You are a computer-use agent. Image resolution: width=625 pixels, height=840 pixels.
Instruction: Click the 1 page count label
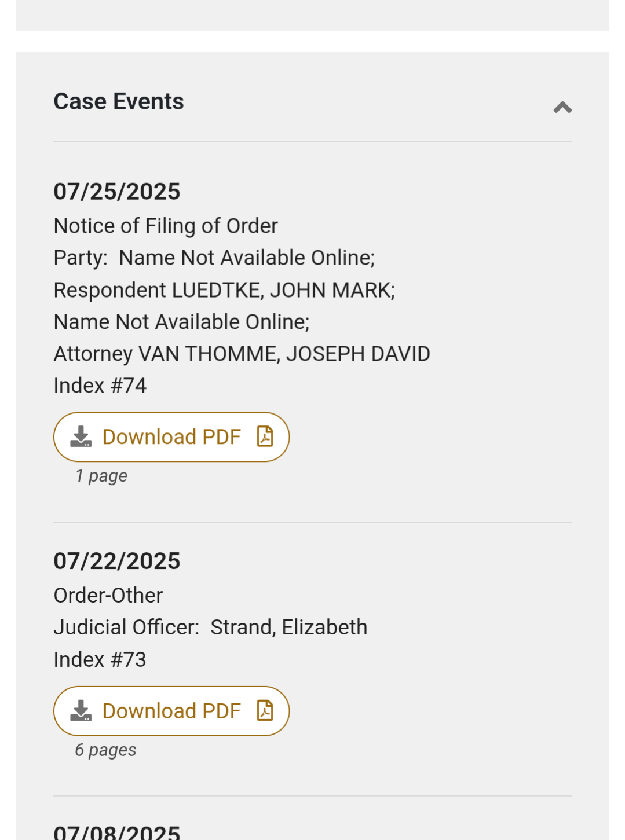tap(101, 476)
